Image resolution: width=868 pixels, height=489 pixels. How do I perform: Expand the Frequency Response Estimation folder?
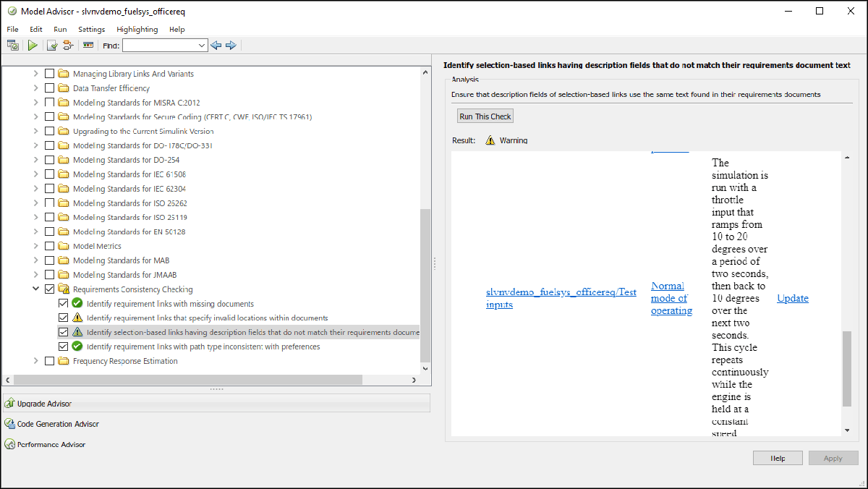click(x=35, y=360)
